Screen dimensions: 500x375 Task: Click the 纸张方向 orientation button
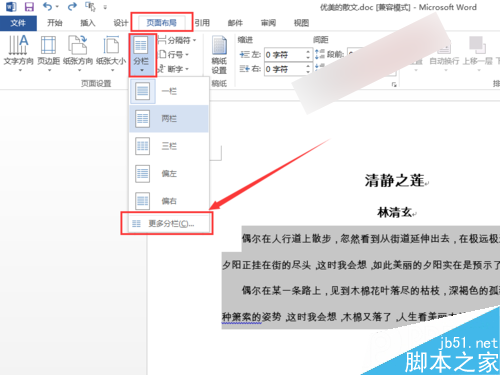78,53
